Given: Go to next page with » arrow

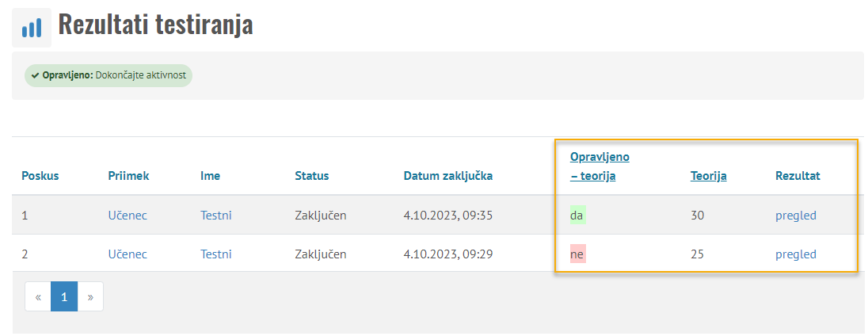Looking at the screenshot, I should click(x=90, y=297).
